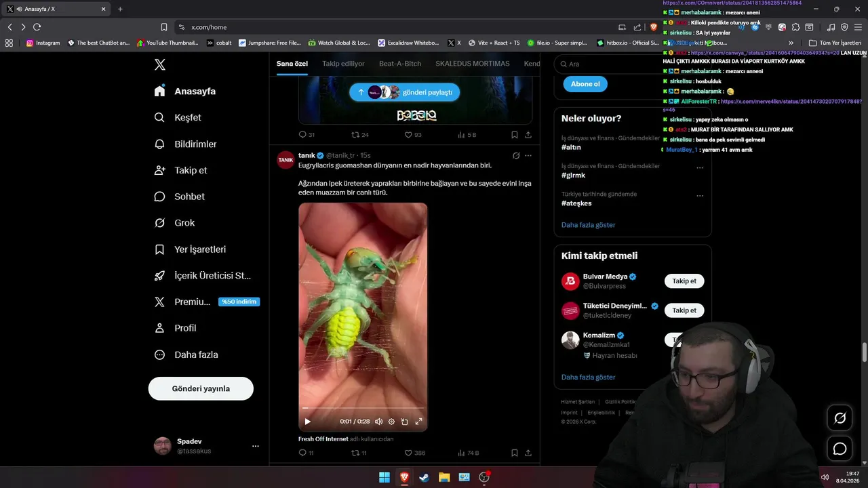The image size is (868, 488).
Task: Show more follow suggestions Daha fazla göster
Action: (x=589, y=377)
